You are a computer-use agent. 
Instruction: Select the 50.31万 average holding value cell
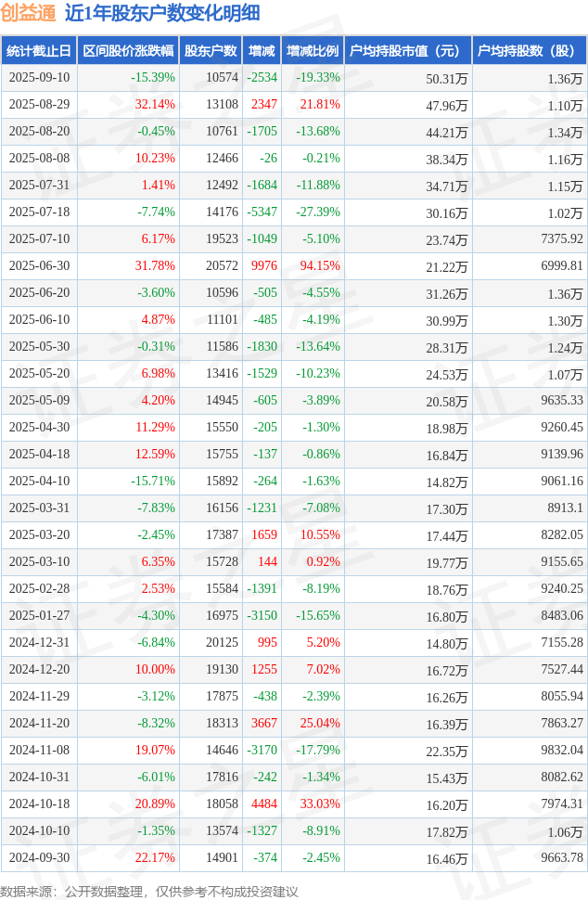446,79
